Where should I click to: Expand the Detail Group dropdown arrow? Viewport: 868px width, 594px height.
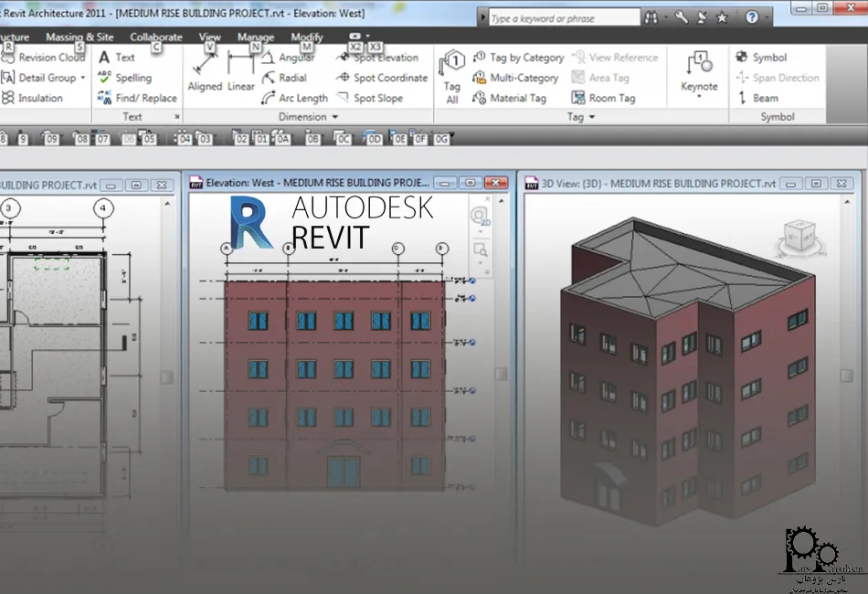tap(83, 78)
